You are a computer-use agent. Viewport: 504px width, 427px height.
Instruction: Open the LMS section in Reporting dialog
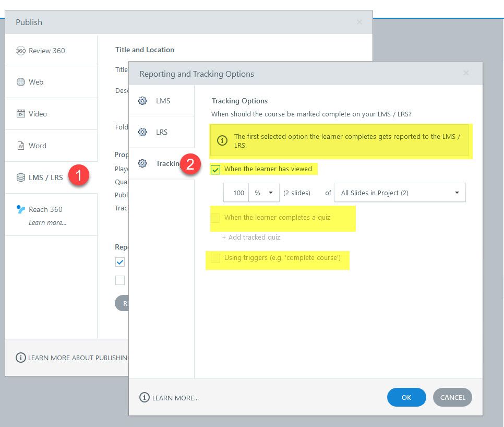pos(162,101)
